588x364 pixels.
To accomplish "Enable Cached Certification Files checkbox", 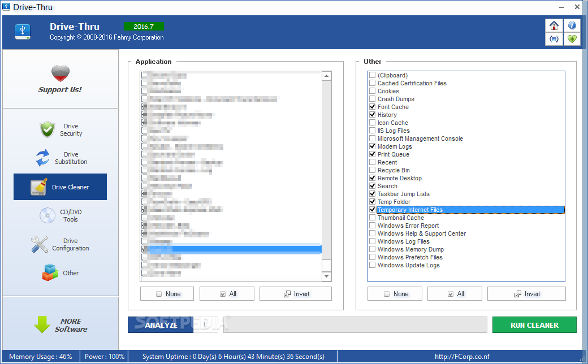I will 373,83.
